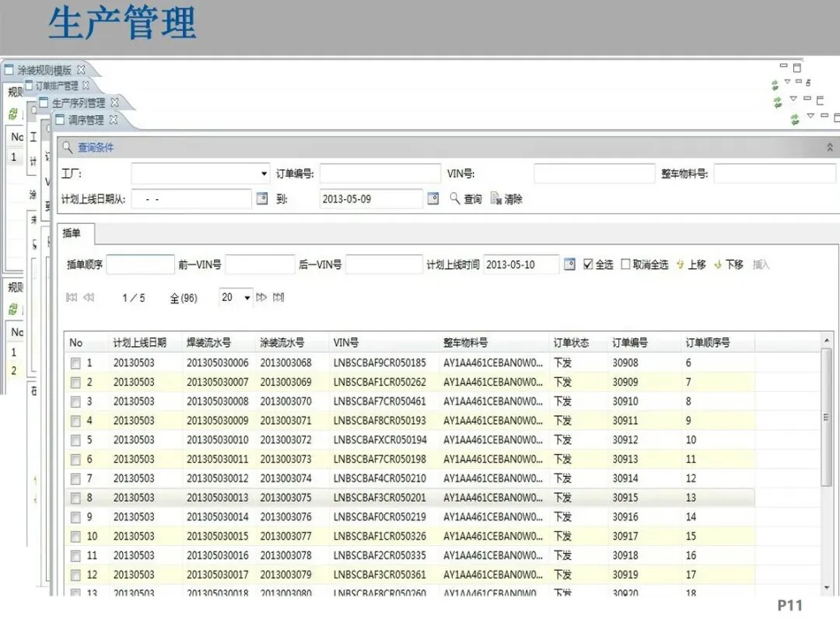
Task: Open calendar picker next to 2013-05-09
Action: tap(433, 199)
